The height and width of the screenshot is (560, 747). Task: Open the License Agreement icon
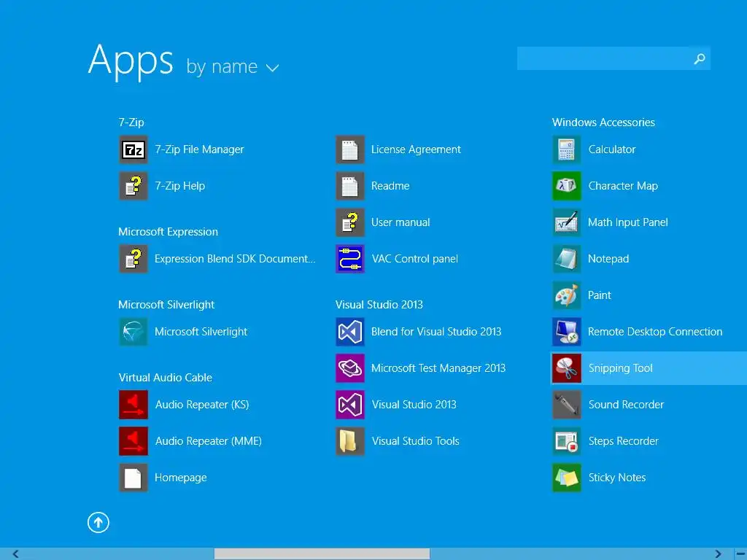[x=349, y=149]
